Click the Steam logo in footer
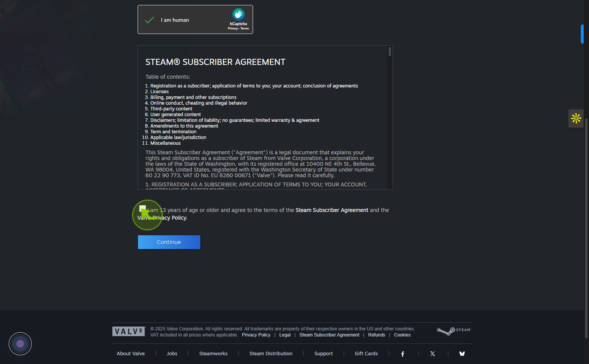589x364 pixels. coord(454,331)
